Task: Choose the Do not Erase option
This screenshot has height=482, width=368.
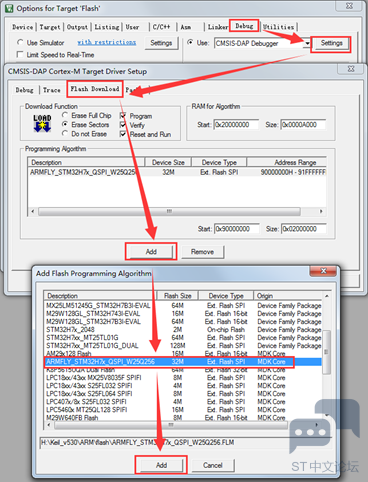Action: [x=65, y=133]
